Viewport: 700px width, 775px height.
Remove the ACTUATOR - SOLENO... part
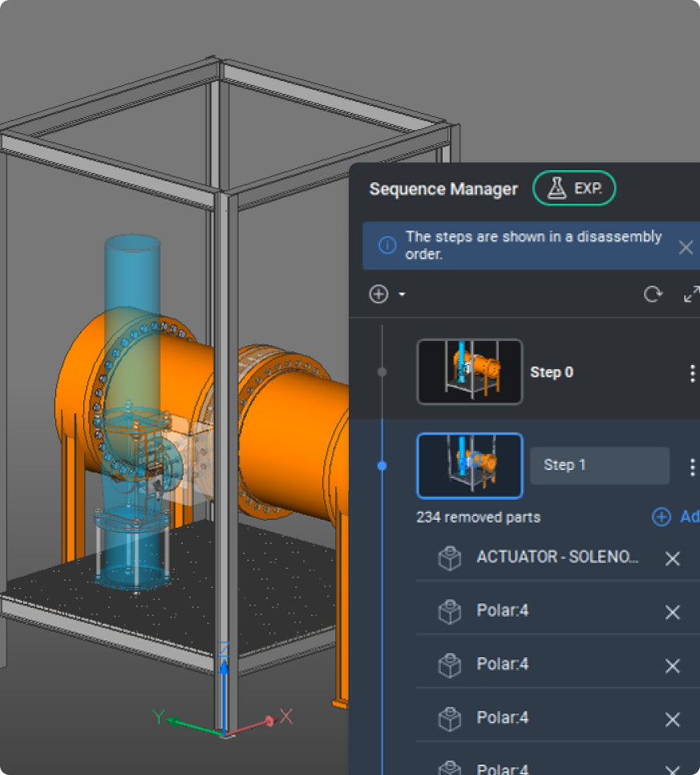click(x=672, y=558)
